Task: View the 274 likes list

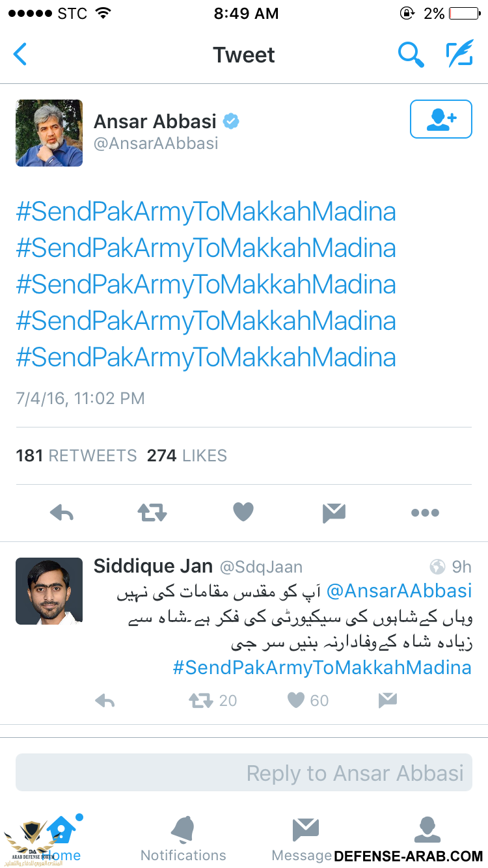Action: [x=187, y=455]
